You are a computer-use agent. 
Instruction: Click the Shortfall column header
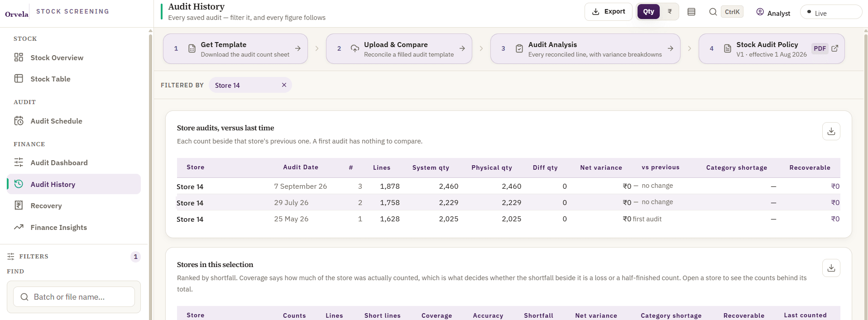538,315
